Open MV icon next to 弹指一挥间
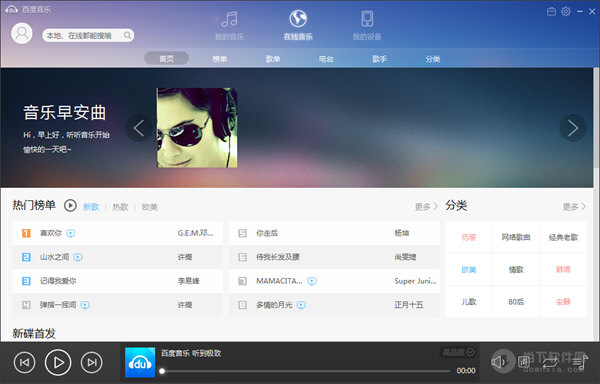Viewport: 600px width, 384px height. click(85, 305)
